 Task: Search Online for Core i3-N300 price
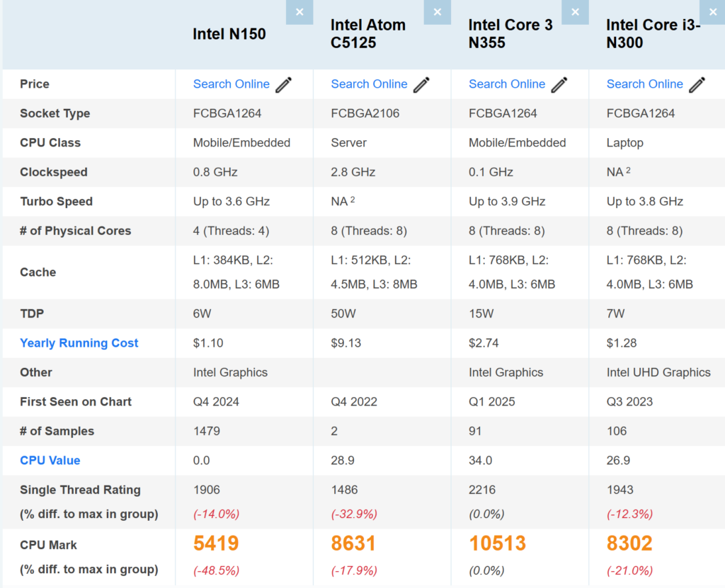[x=644, y=84]
